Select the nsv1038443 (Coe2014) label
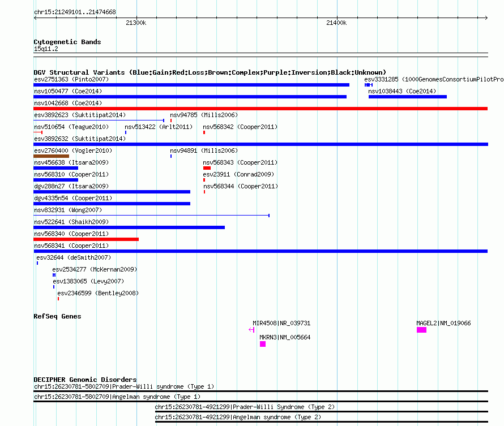The image size is (504, 426). tap(402, 91)
